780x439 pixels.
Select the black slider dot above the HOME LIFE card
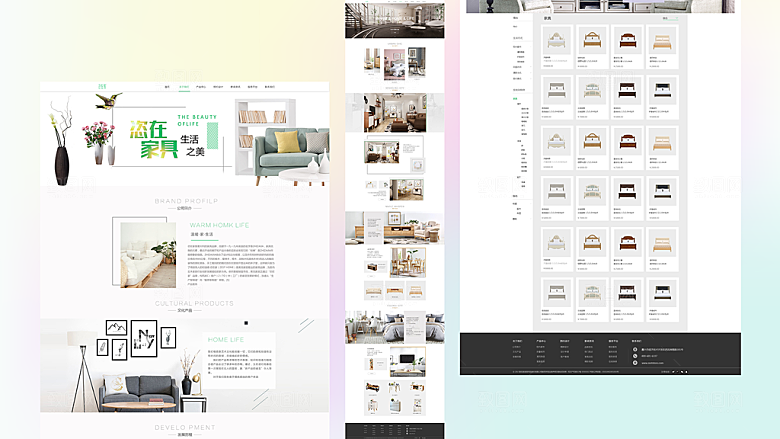246,323
